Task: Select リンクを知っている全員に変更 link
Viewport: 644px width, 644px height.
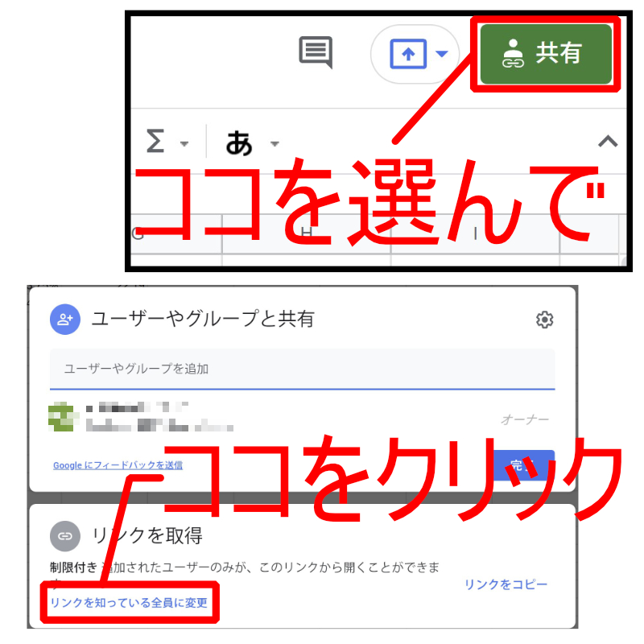Action: tap(129, 602)
